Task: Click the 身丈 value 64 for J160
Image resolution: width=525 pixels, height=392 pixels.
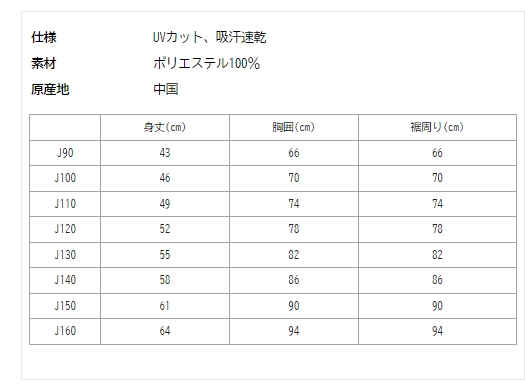Action: (165, 331)
